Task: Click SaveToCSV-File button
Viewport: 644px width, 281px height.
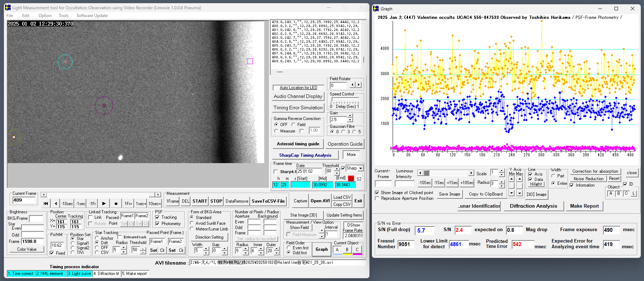Action: coord(268,201)
